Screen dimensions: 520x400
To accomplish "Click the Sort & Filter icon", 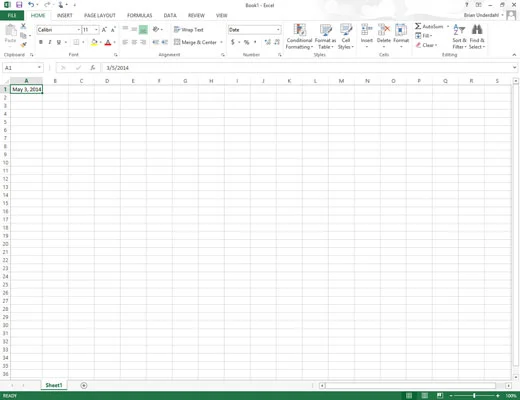I will tap(459, 30).
